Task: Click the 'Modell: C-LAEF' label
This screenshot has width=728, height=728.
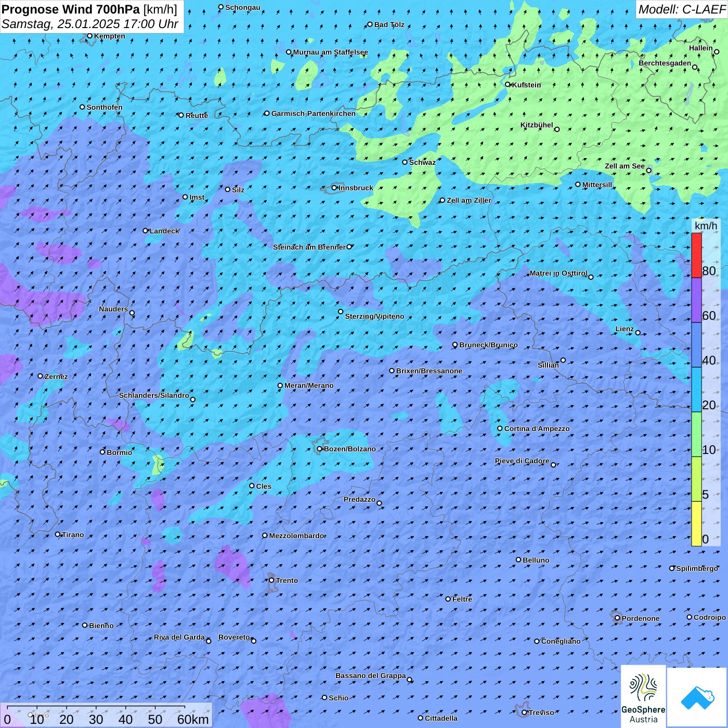Action: click(682, 9)
